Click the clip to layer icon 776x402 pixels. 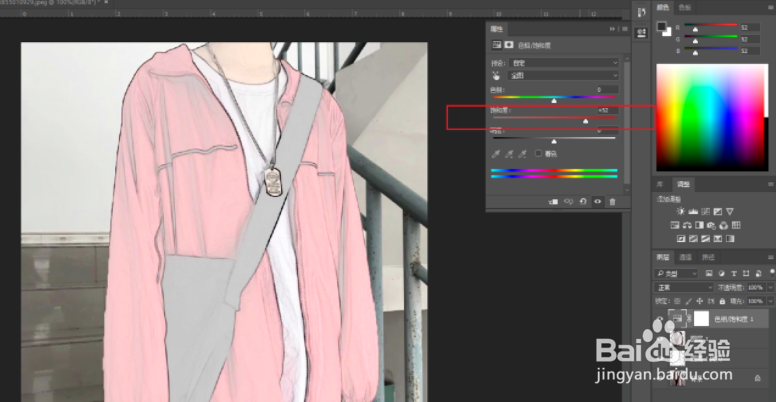tap(554, 201)
